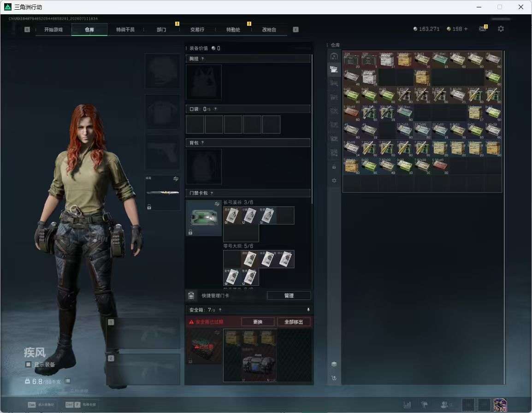Click the statistics bar chart icon
Screen dimensions: 532x413
[407, 405]
